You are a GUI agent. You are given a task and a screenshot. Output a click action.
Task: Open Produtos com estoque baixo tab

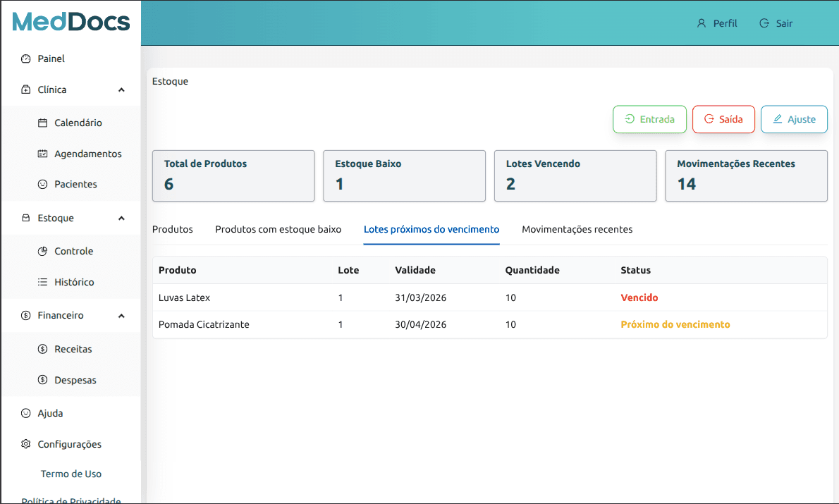click(278, 229)
